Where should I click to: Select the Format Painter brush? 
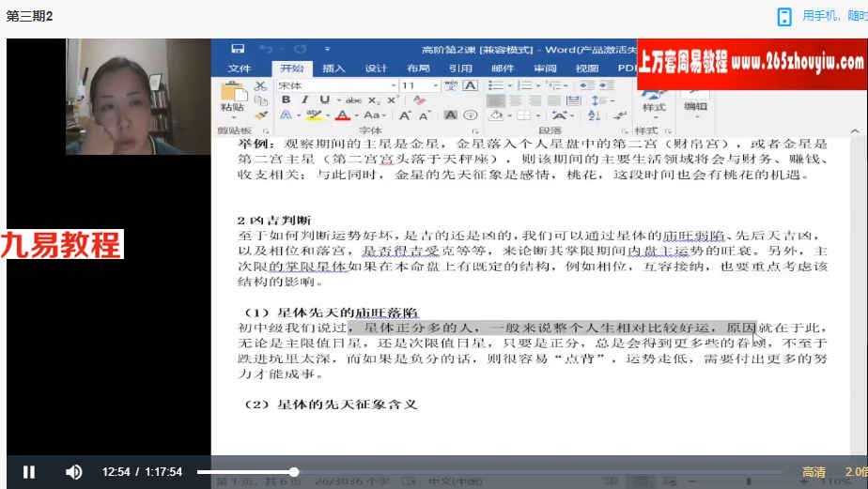261,115
